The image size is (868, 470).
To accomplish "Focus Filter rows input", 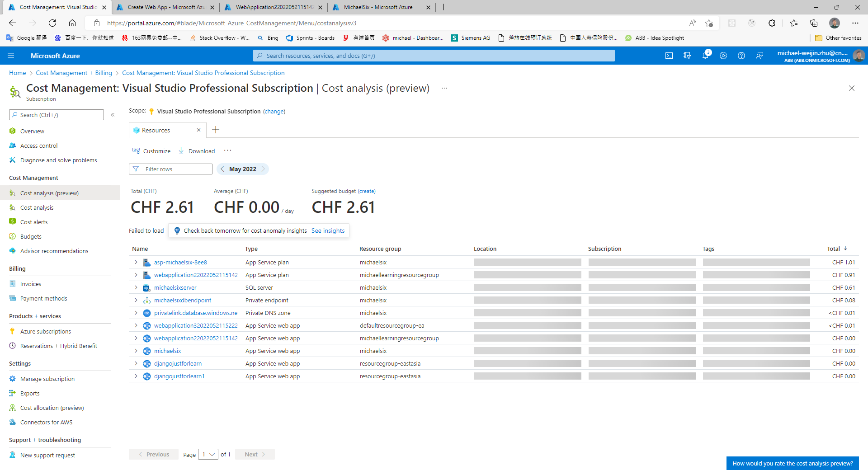I will point(170,169).
